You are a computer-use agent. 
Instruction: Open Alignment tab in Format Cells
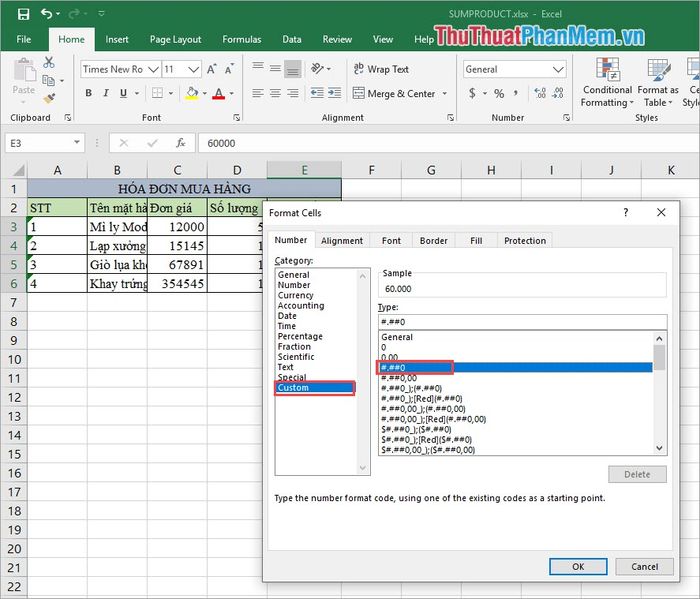(342, 241)
